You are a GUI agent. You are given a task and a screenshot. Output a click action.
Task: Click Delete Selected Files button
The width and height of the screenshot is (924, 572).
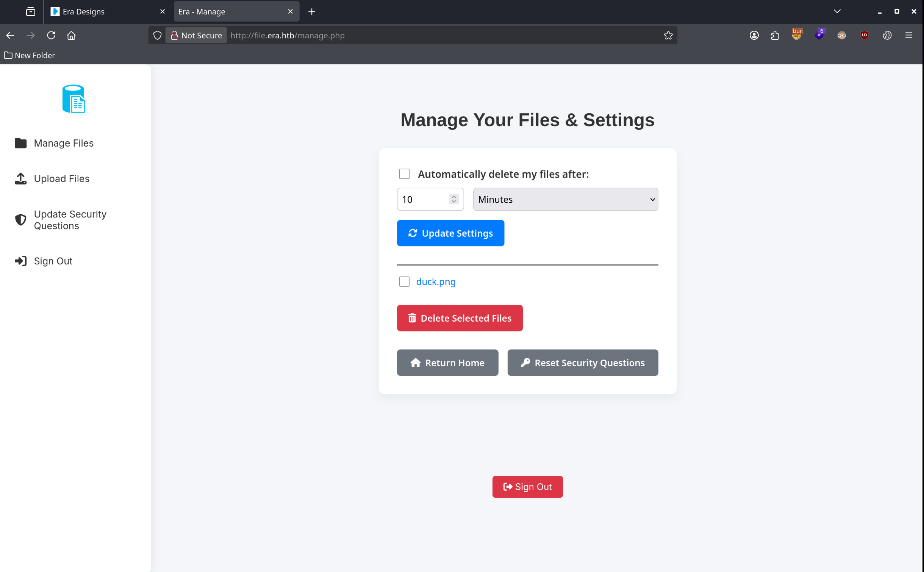tap(460, 318)
